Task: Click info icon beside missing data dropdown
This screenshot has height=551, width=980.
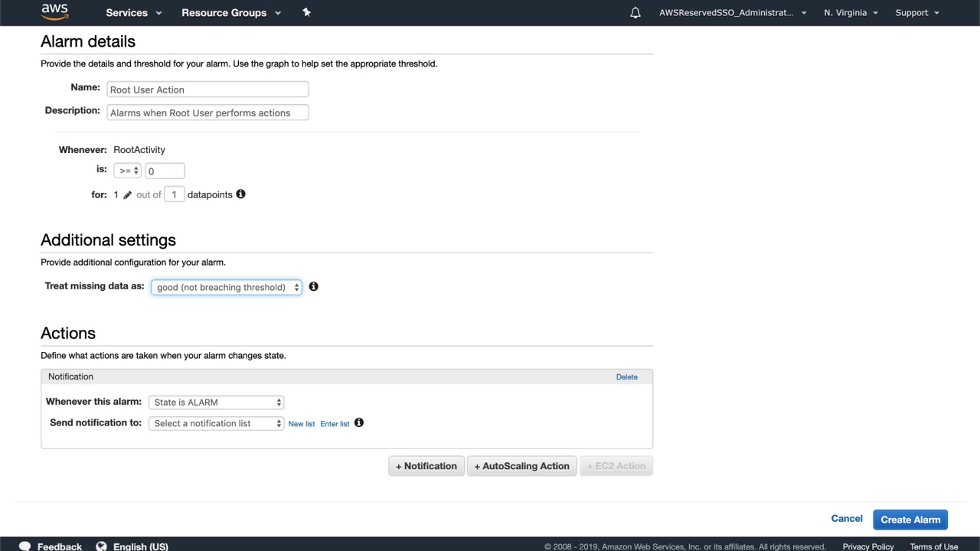Action: [313, 286]
